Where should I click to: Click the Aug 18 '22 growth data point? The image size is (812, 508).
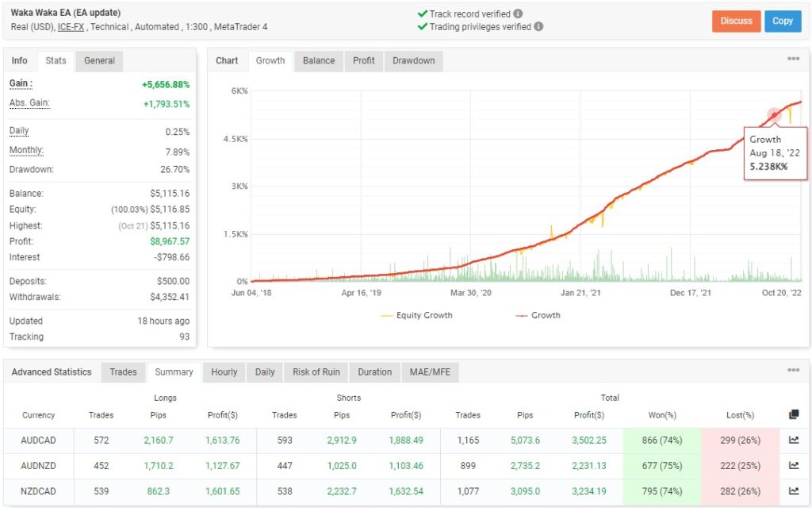774,115
